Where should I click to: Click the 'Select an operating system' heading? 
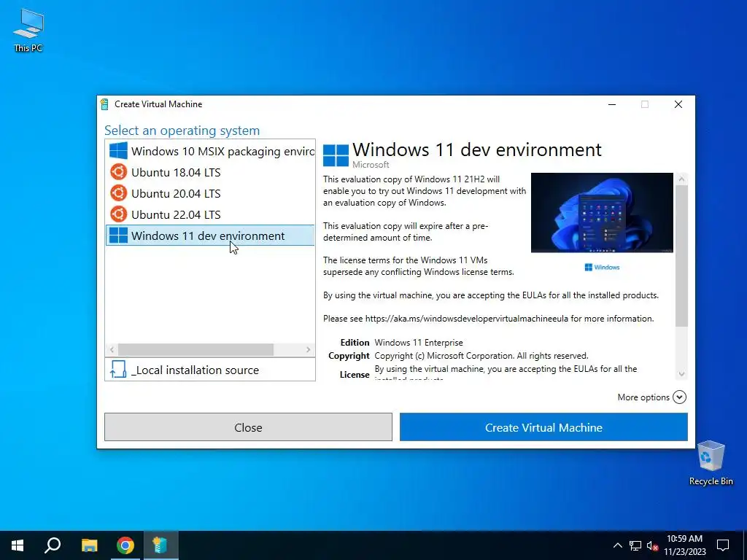click(182, 131)
